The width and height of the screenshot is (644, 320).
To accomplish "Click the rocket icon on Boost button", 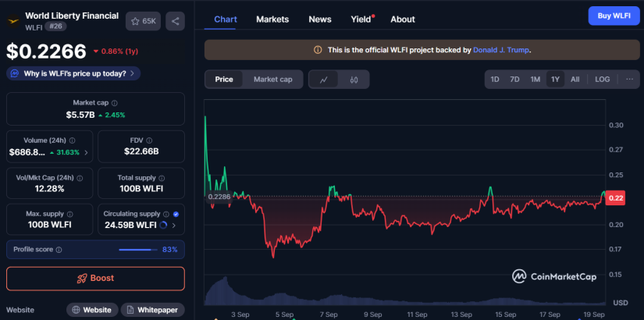I will point(82,279).
